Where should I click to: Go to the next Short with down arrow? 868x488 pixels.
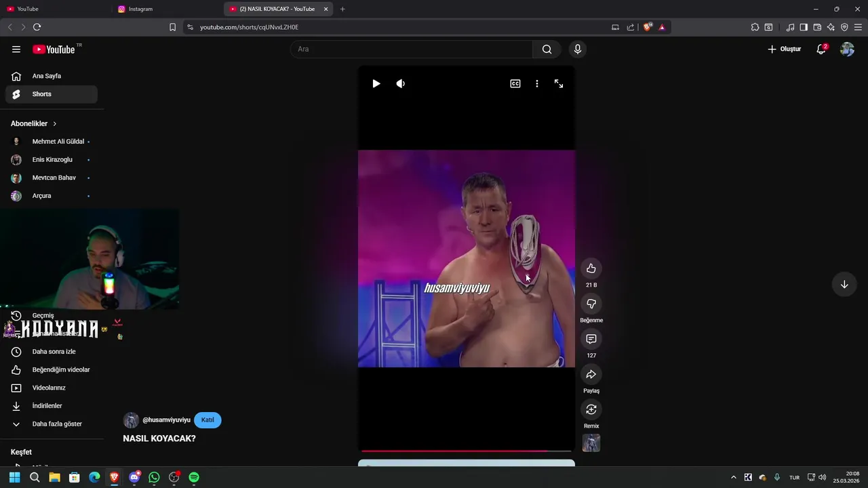click(844, 285)
